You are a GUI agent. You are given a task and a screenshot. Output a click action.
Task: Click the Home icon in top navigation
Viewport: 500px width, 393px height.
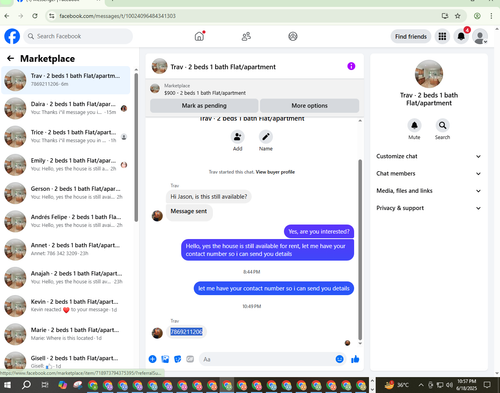coord(199,36)
